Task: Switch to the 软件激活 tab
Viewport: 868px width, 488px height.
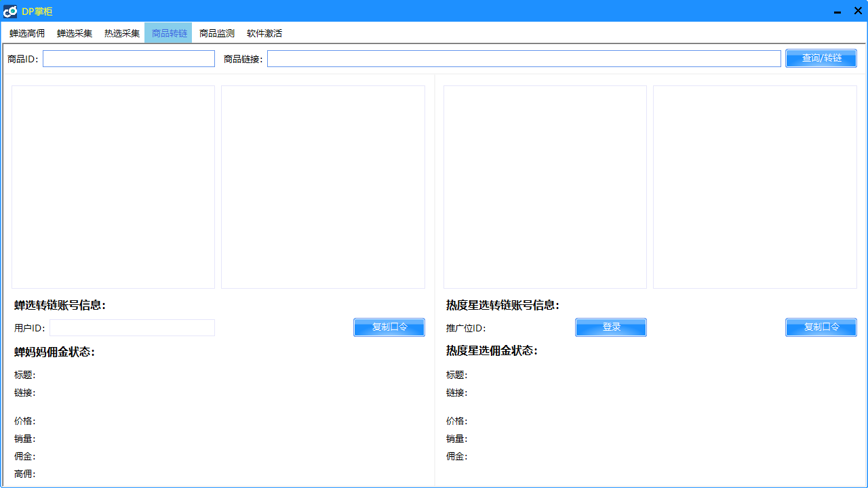Action: 264,33
